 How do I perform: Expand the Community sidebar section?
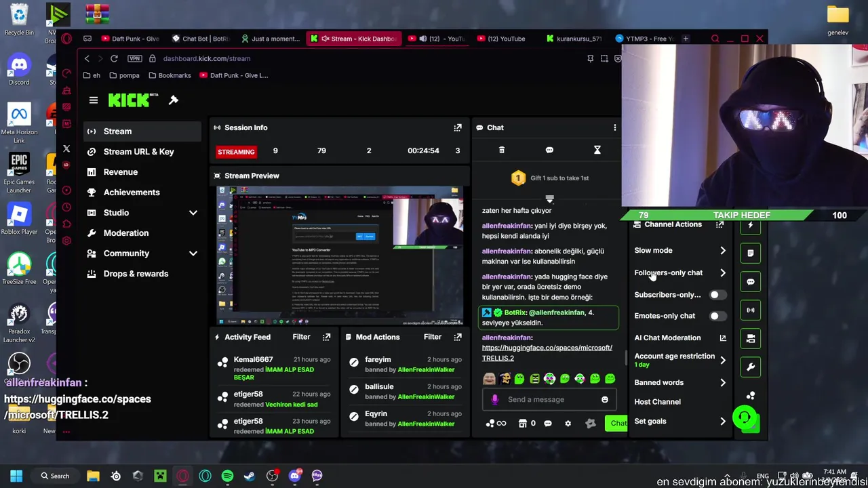(193, 253)
